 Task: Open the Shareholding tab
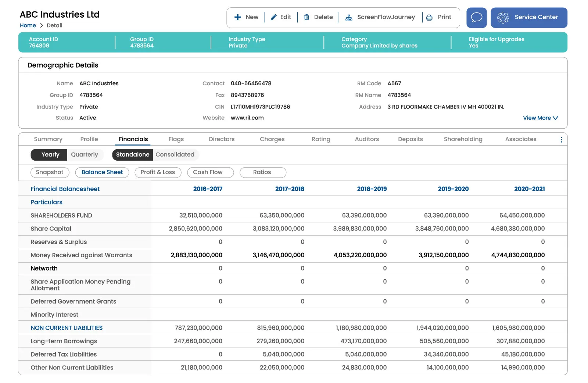463,139
